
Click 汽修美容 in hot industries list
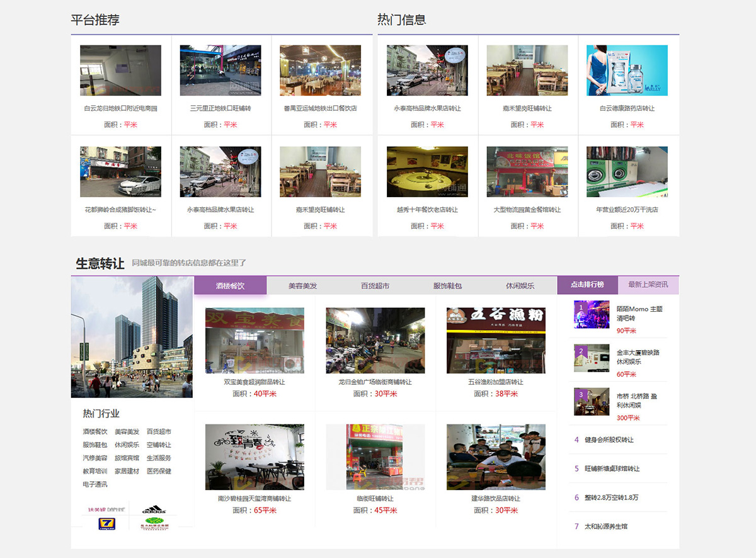(x=95, y=458)
